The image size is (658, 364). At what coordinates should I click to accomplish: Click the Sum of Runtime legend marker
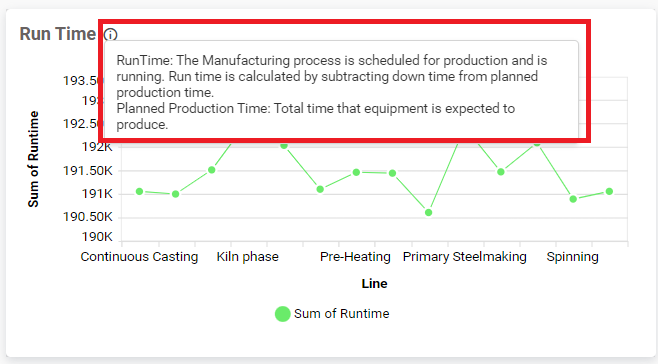coord(282,314)
